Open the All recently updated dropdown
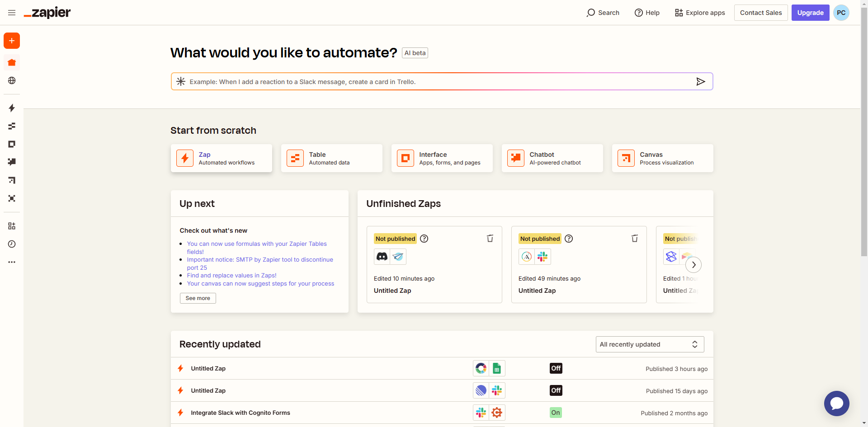Image resolution: width=868 pixels, height=427 pixels. click(649, 344)
